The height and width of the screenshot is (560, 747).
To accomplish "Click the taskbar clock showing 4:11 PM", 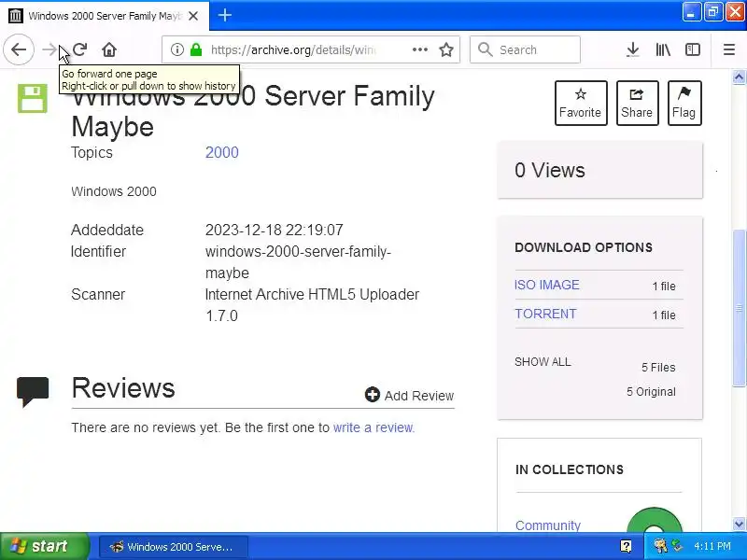I will pyautogui.click(x=712, y=546).
